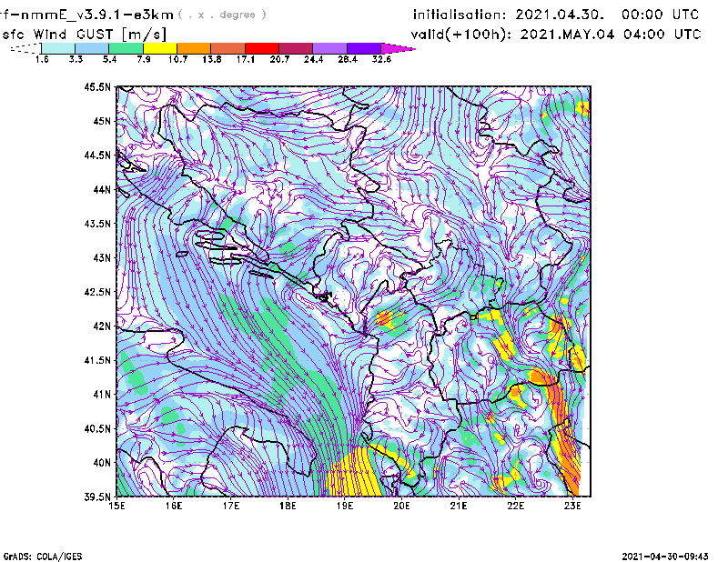Click the 'sfc Wind GUST [m/s]' title
728x562 pixels.
point(84,35)
